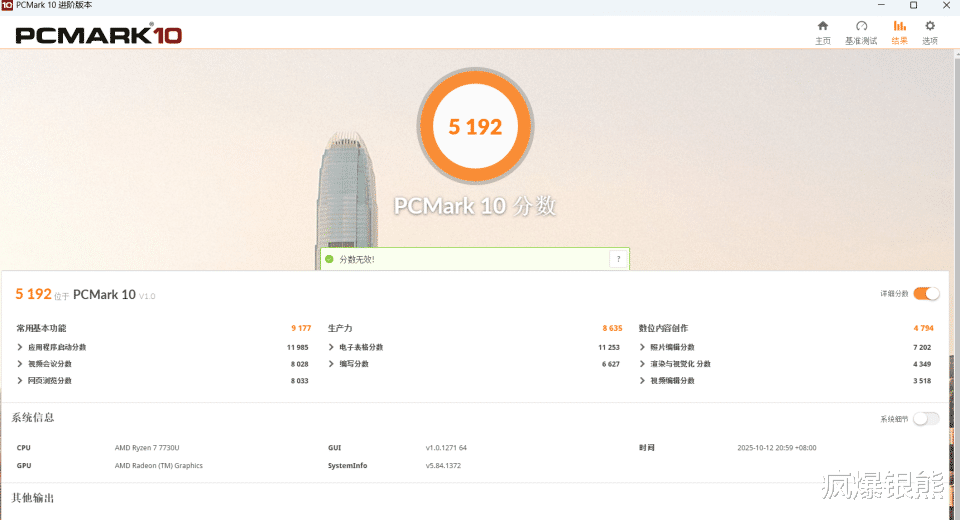Click the 4 794 content creation score

click(x=923, y=328)
